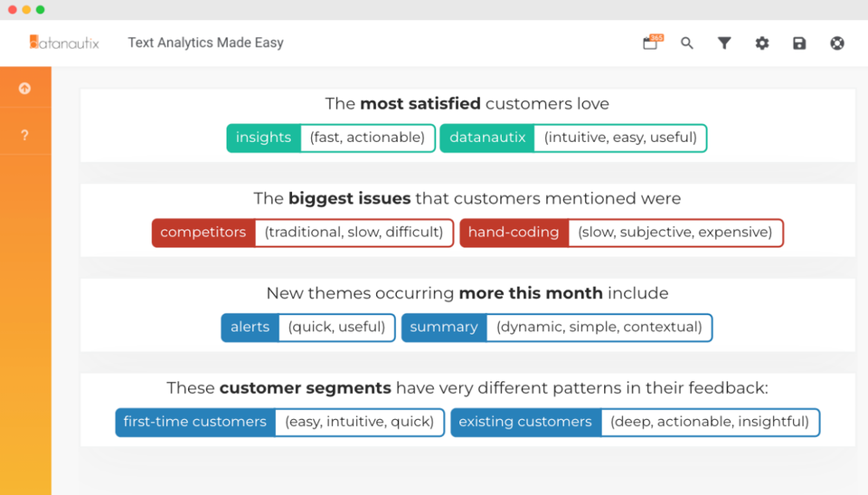Click the red "hand-coding" issue tag
Viewport: 868px width, 495px height.
point(514,233)
